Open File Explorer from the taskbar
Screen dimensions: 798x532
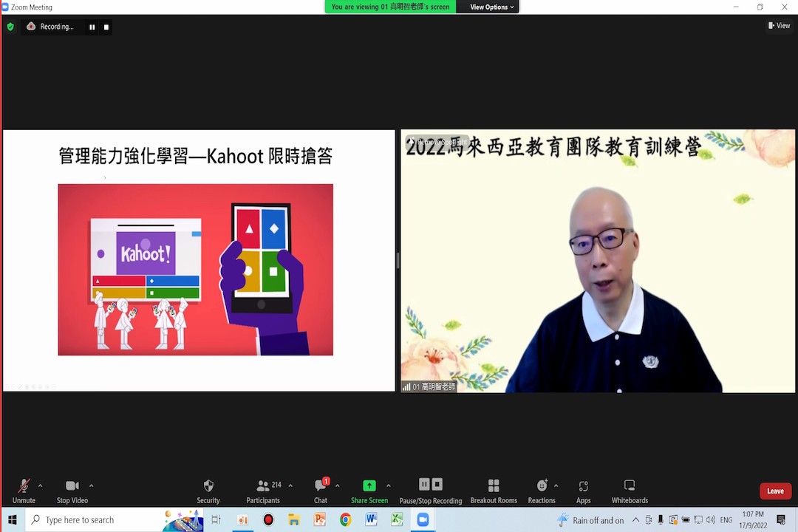tap(293, 519)
